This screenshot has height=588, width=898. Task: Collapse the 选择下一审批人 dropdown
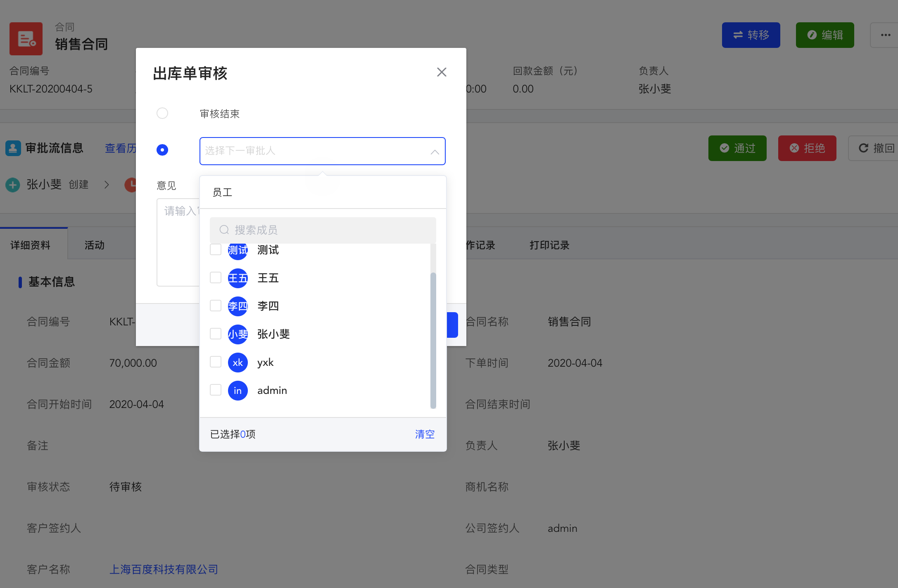click(x=435, y=152)
